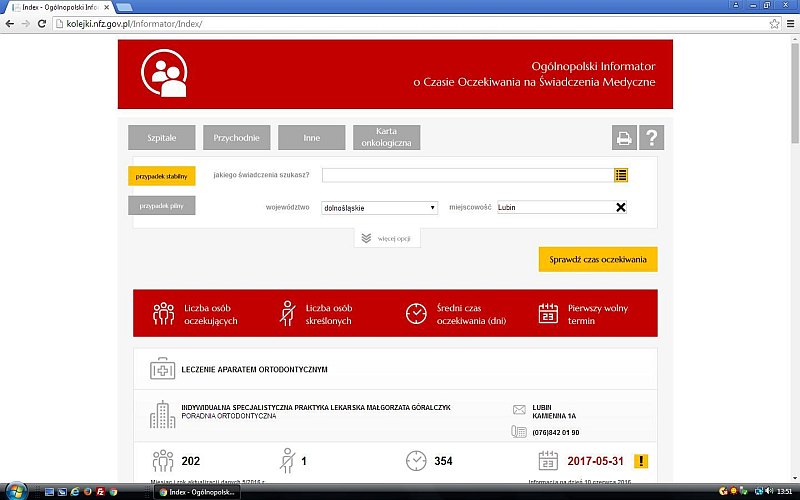Open the help question mark icon
Viewport: 800px width, 500px height.
click(x=652, y=138)
